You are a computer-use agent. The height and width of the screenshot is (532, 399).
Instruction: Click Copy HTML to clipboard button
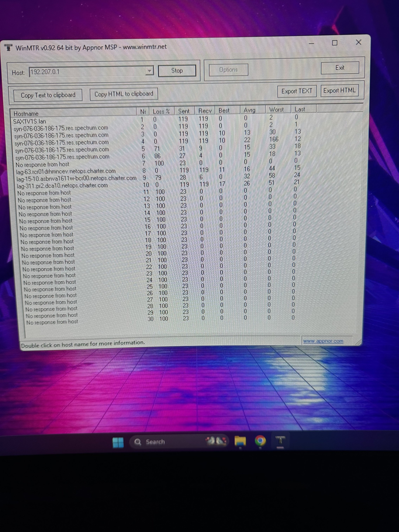(124, 94)
